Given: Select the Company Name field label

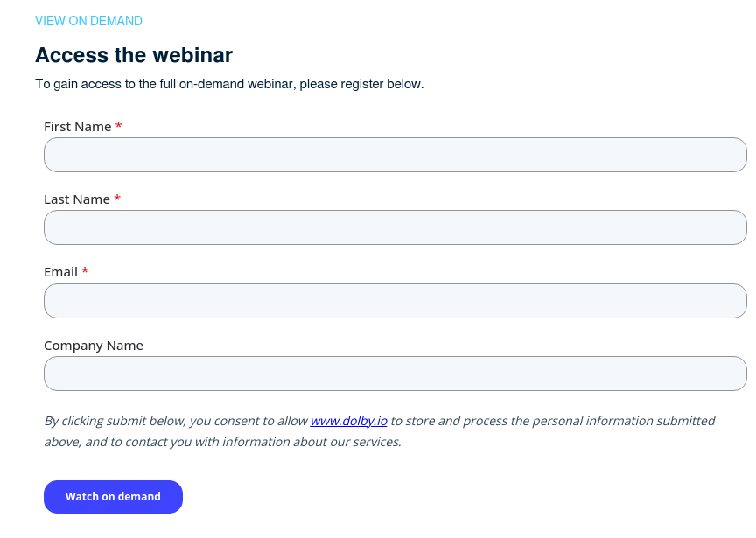Looking at the screenshot, I should 94,345.
